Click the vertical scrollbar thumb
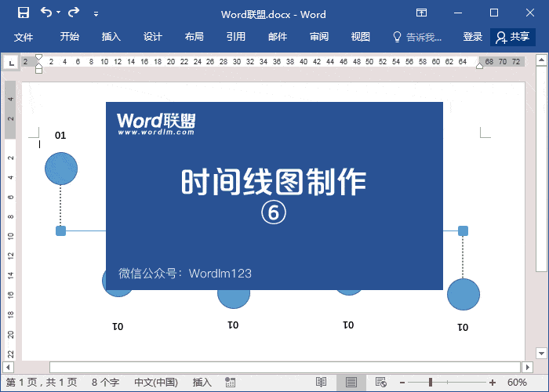The width and height of the screenshot is (549, 392). pyautogui.click(x=541, y=169)
